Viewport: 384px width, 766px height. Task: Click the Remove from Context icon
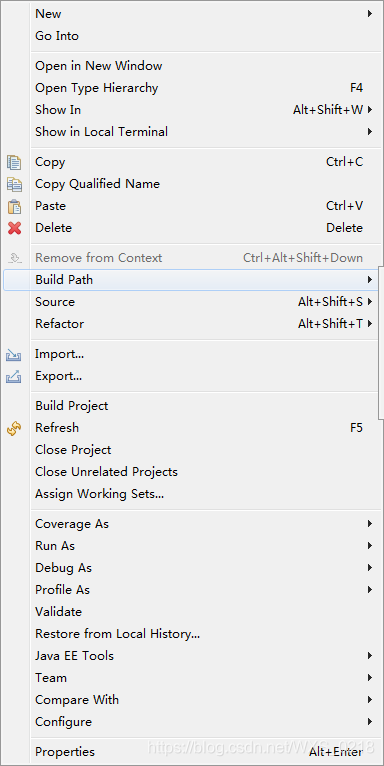[15, 257]
